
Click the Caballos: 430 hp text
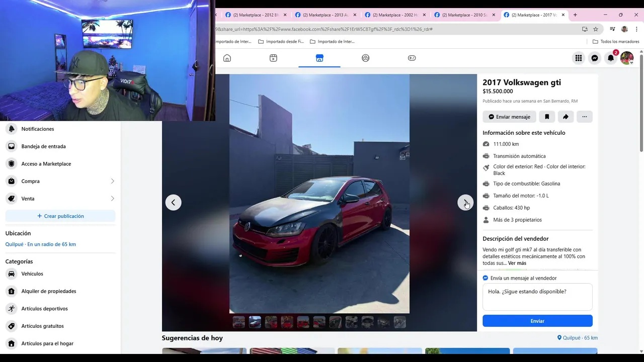[x=511, y=208]
